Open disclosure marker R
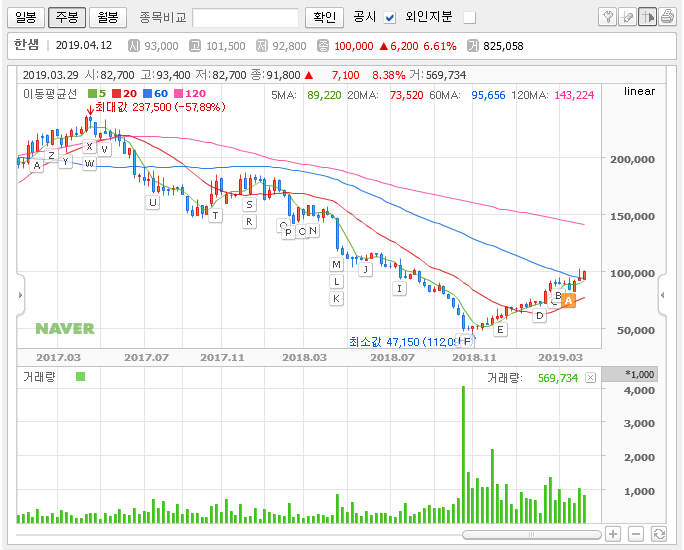Screen dimensions: 684x550 tap(250, 222)
